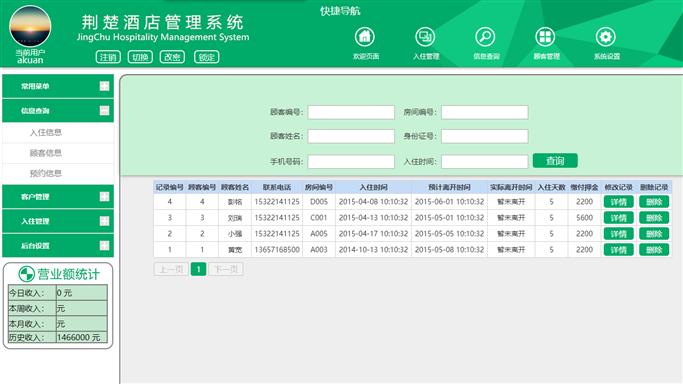
Task: Click the green 查询 search button
Action: [x=555, y=161]
